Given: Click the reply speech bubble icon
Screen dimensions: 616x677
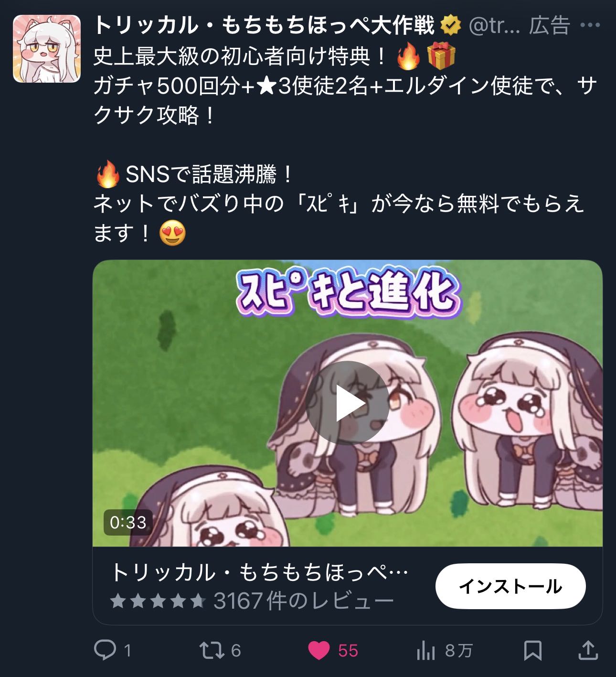Looking at the screenshot, I should pyautogui.click(x=105, y=650).
